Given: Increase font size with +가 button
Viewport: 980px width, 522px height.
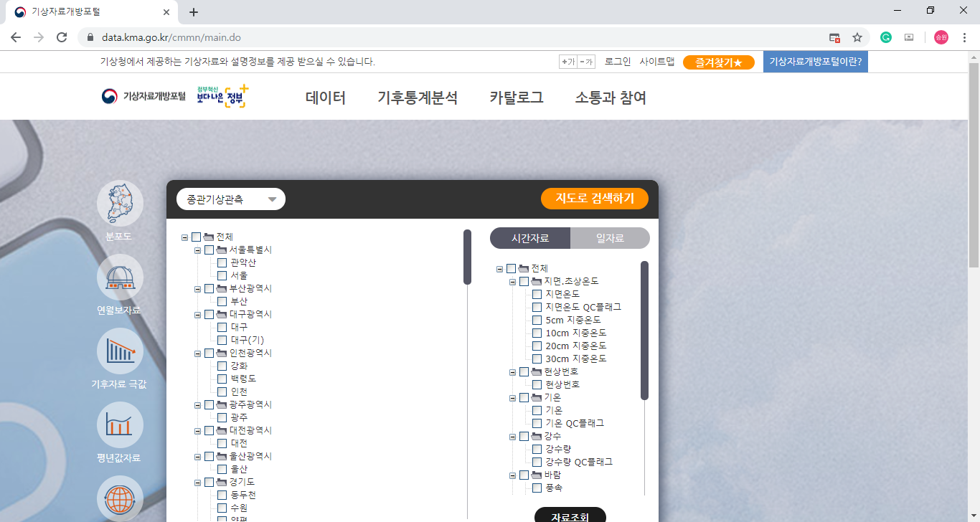Looking at the screenshot, I should (x=568, y=62).
